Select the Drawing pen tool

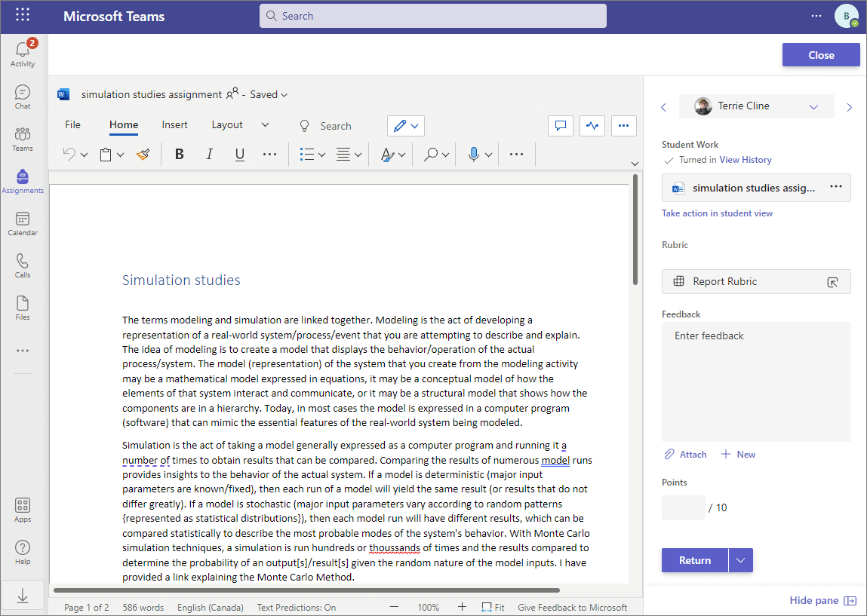401,126
